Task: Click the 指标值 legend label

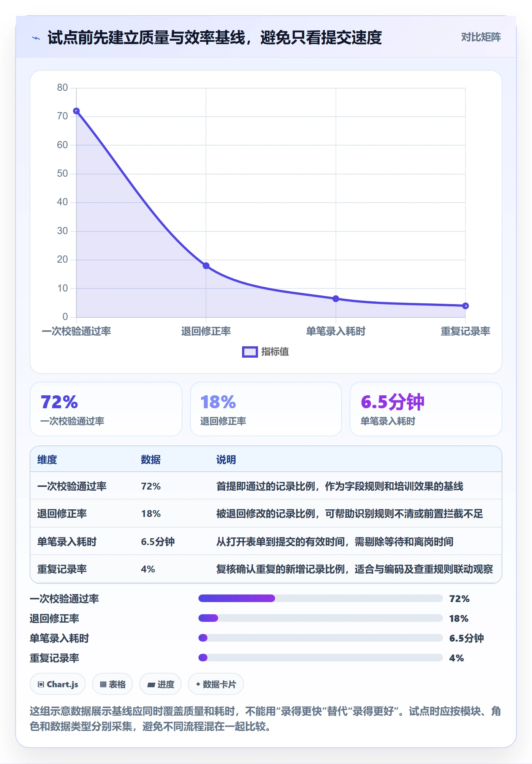Action: coord(275,352)
